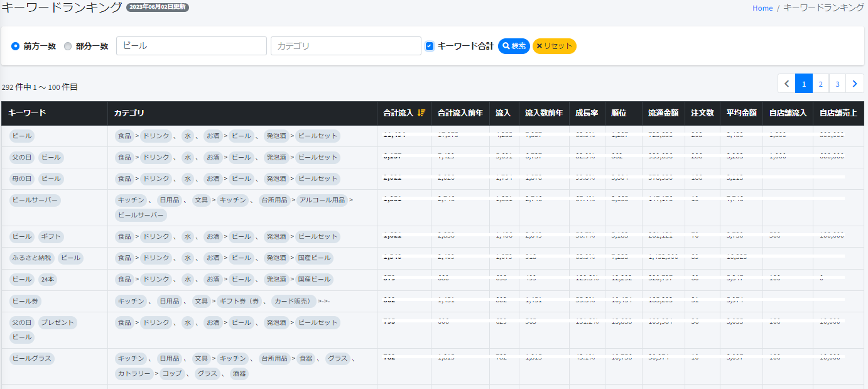Click the 292 件中 1 ～ 100 件目 result count
This screenshot has height=389, width=868.
[40, 87]
